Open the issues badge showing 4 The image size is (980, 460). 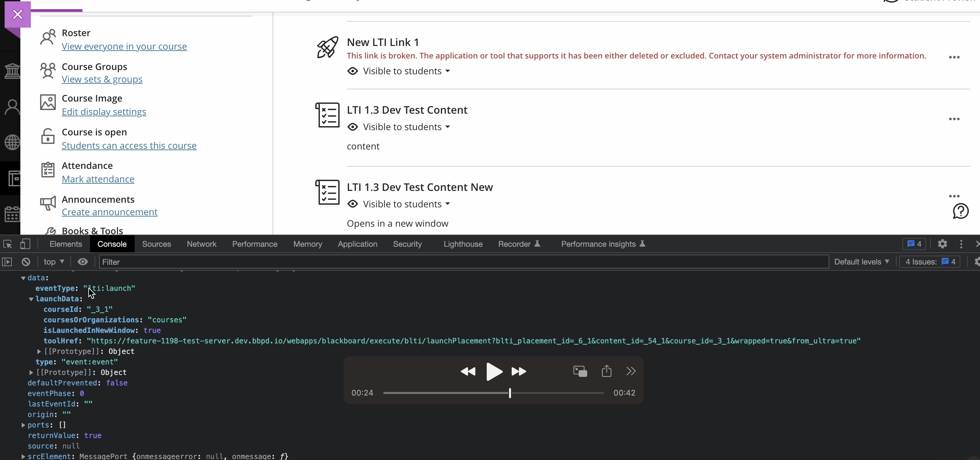click(914, 244)
